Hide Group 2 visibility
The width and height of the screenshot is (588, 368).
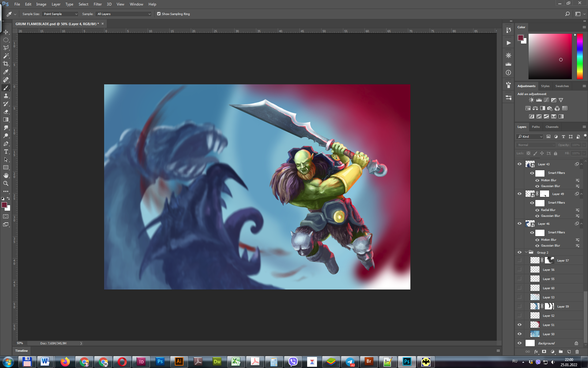(x=519, y=252)
